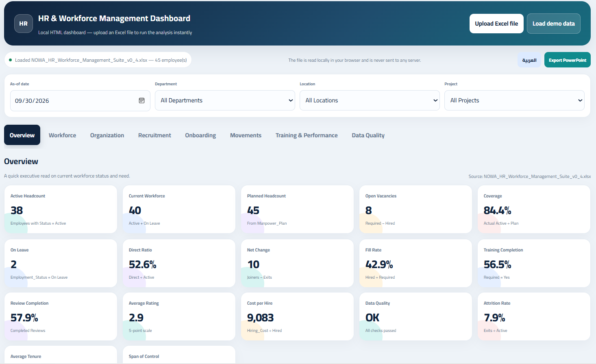
Task: Click the Data Quality card OK value
Action: tap(372, 318)
